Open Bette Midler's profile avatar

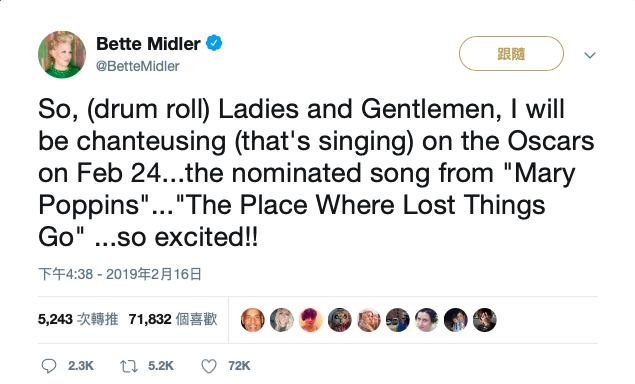62,55
